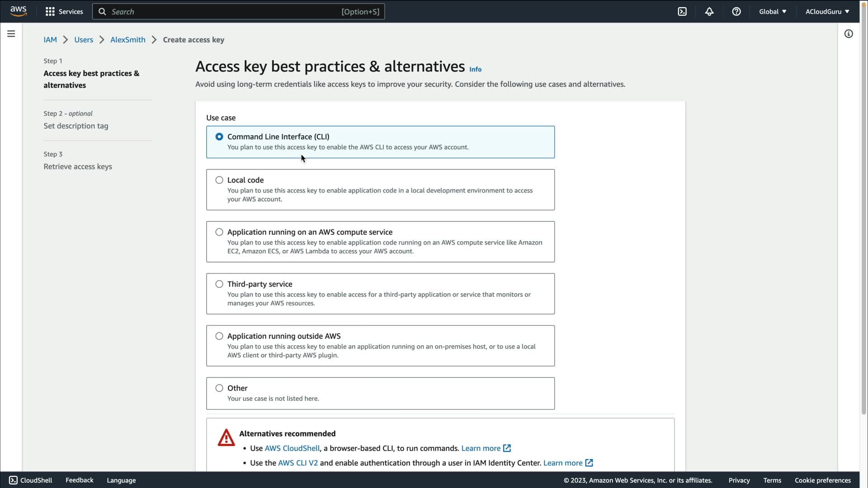Expand the Global region dropdown
868x488 pixels.
pos(773,12)
